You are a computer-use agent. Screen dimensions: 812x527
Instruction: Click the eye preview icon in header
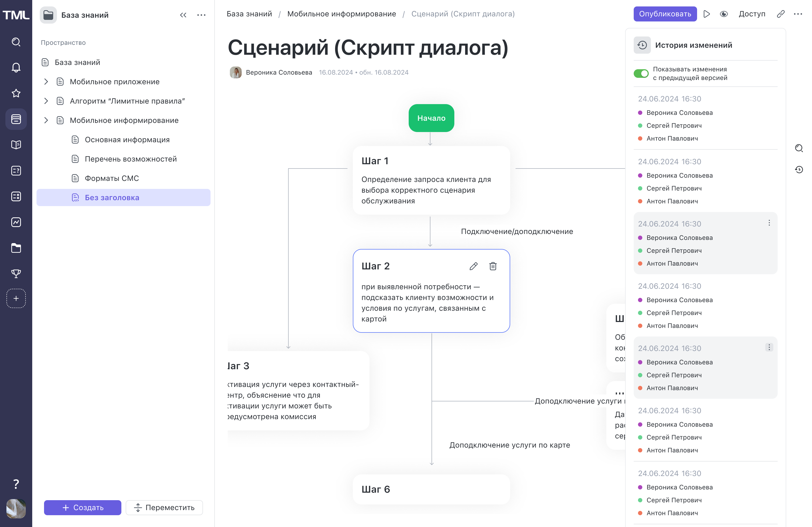724,14
